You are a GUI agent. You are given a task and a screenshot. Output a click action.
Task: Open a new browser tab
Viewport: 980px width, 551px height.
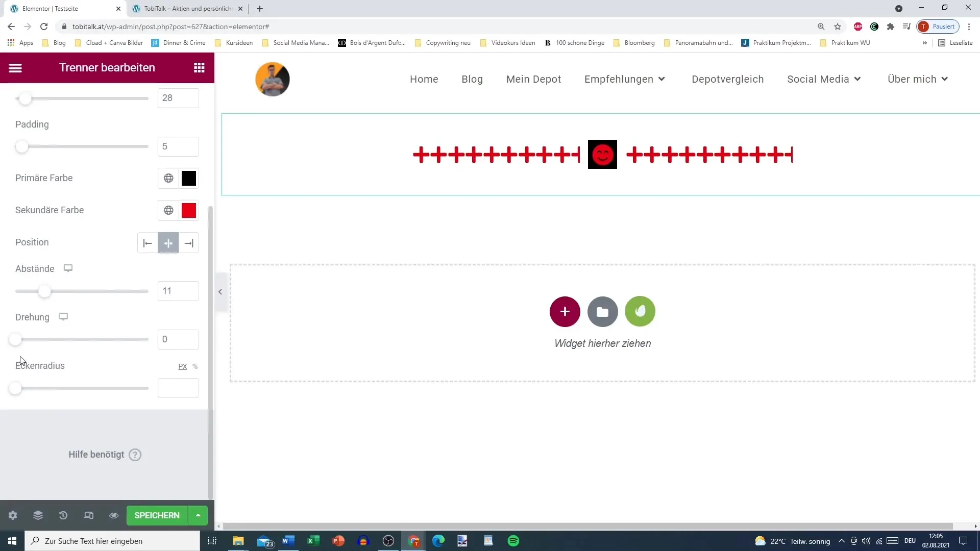click(x=260, y=9)
